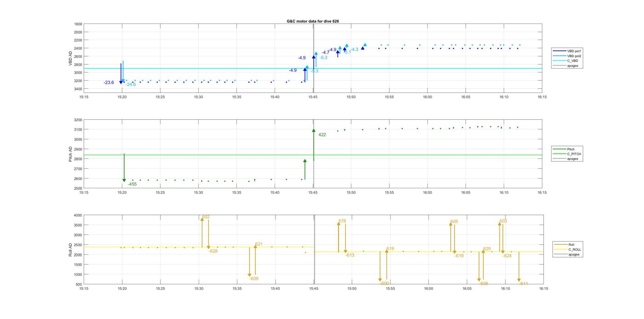Click the "-23.6" VBD annotation

(x=109, y=83)
